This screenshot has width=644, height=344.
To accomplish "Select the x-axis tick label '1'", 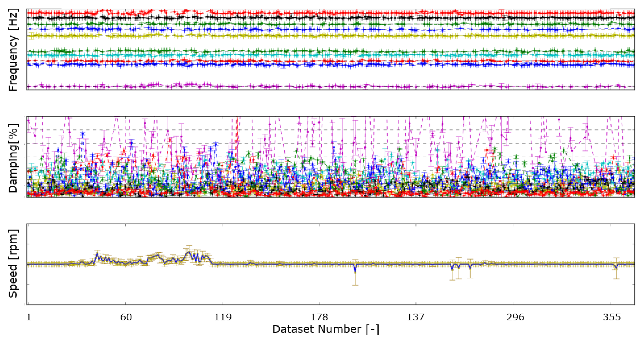I will click(29, 317).
